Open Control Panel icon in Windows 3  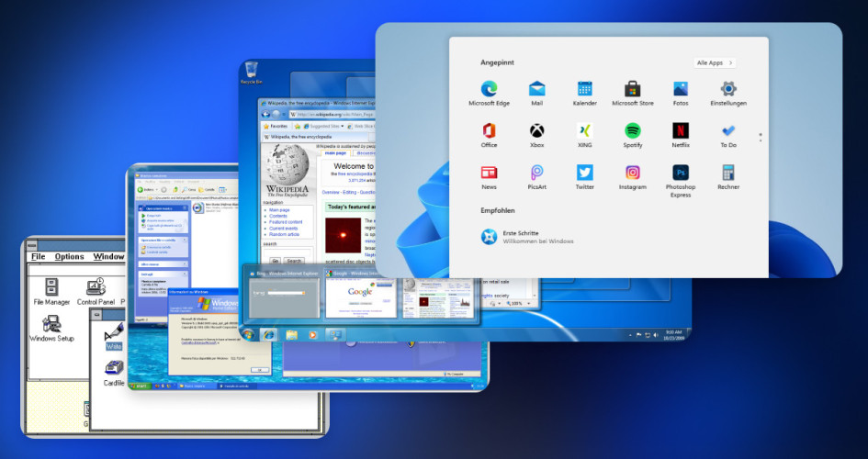(x=96, y=291)
